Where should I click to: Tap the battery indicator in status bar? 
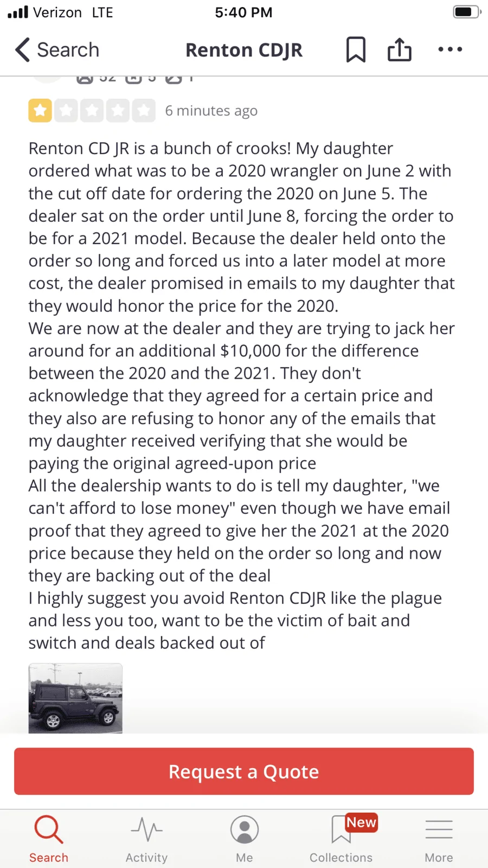(467, 12)
